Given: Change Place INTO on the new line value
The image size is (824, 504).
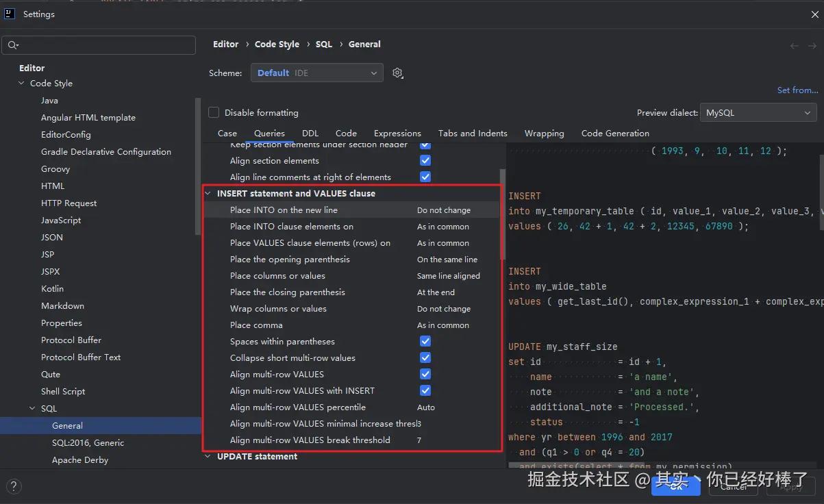Looking at the screenshot, I should coord(444,210).
